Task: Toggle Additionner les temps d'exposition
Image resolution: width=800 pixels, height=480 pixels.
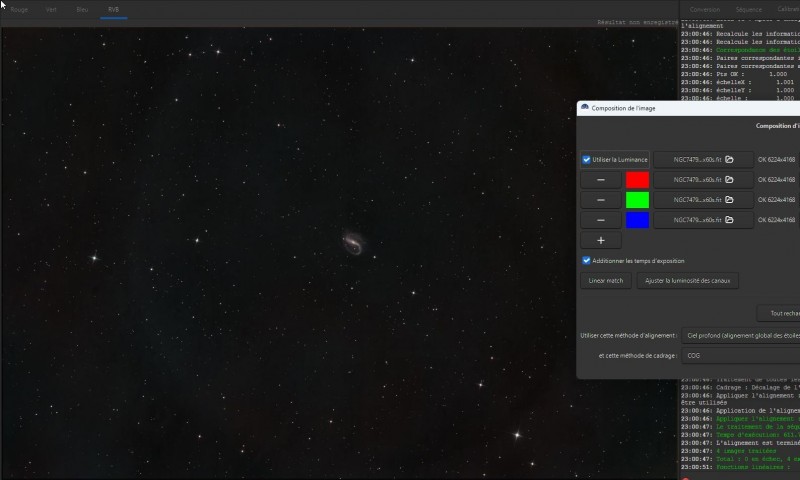Action: click(587, 261)
